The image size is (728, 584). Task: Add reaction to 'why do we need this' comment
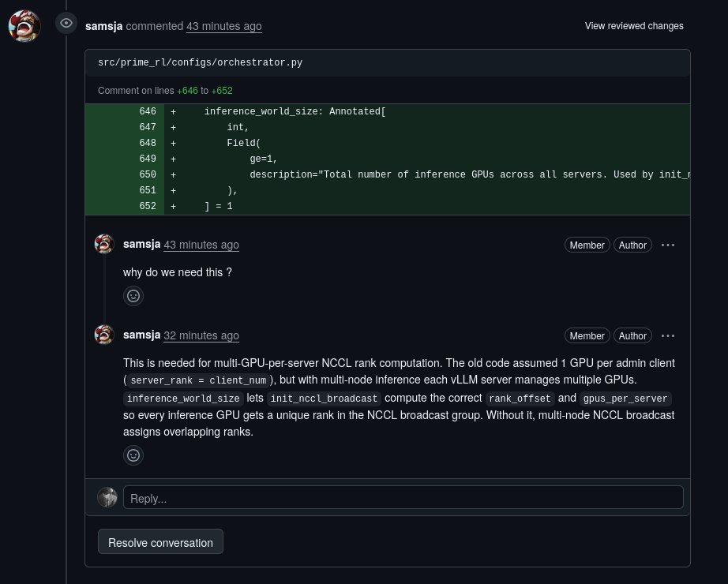[x=133, y=296]
